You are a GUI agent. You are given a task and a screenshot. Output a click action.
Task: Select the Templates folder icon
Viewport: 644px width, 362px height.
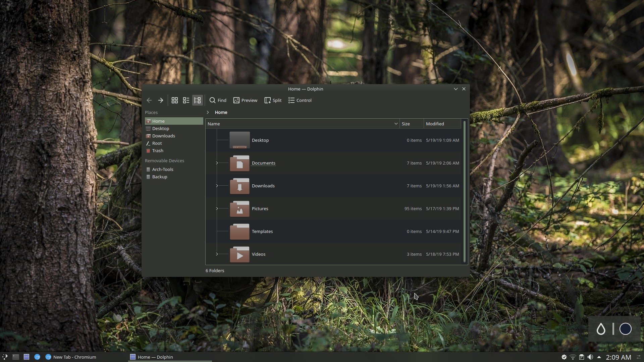pos(239,231)
